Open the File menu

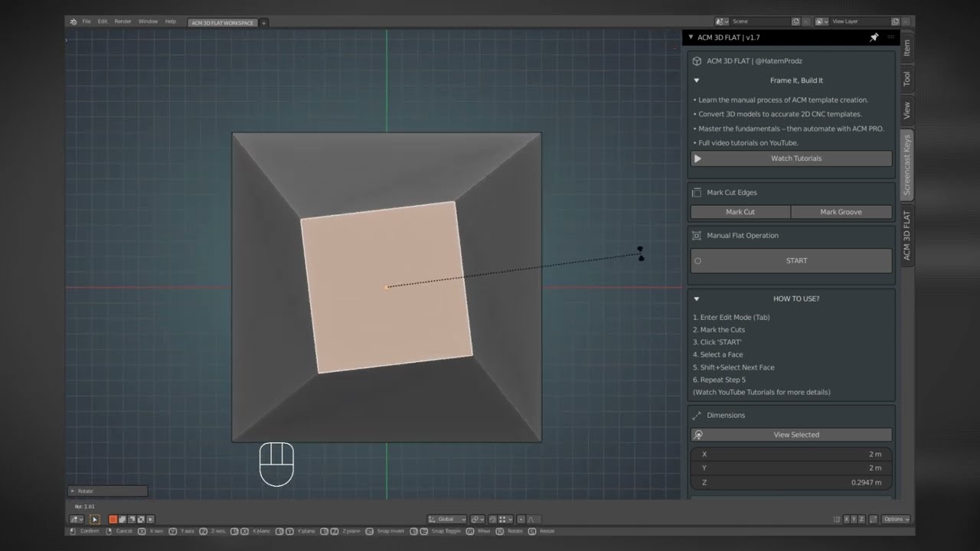click(x=87, y=21)
